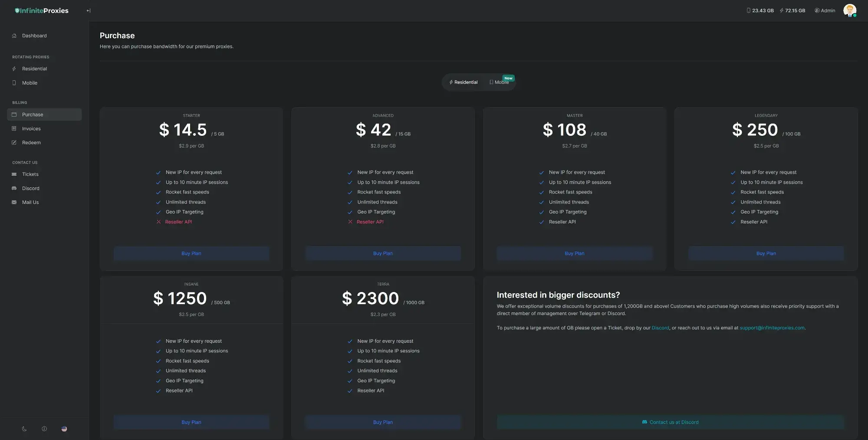Click the user avatar showing online status indicator
The image size is (868, 440).
(x=849, y=10)
